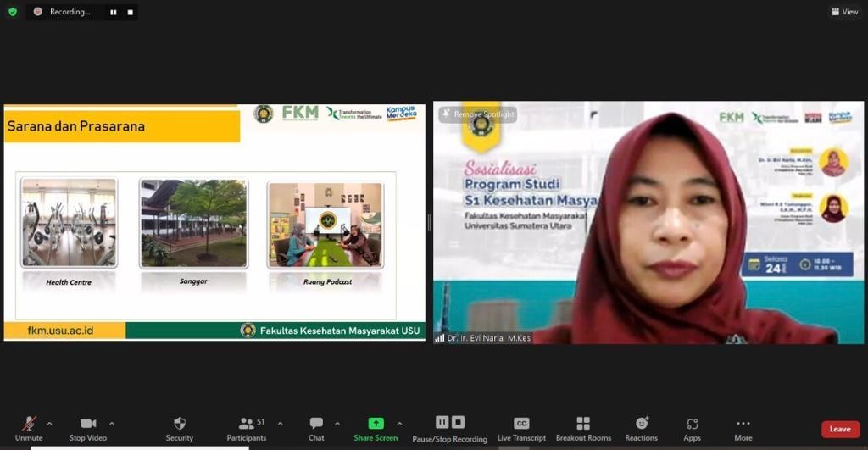Screen dimensions: 868x450
Task: Click the Recording... status text
Action: tap(70, 12)
